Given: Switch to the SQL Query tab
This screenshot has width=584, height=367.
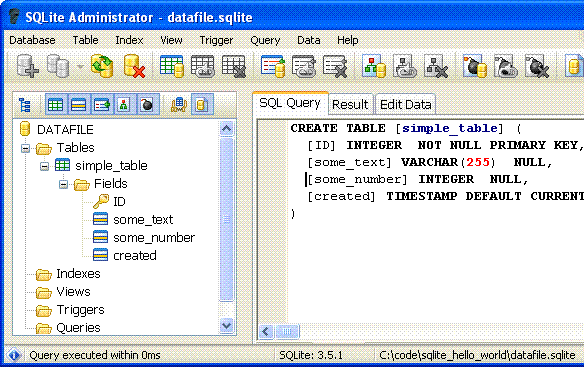Looking at the screenshot, I should (x=290, y=103).
